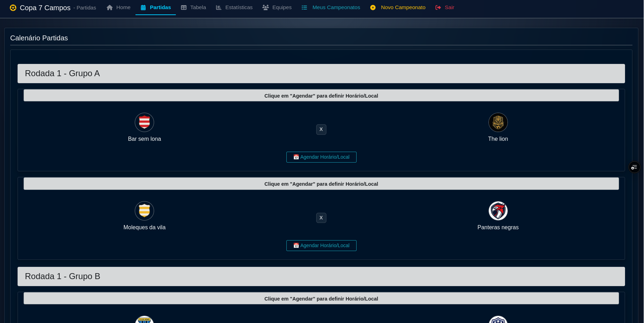Click the Bar sem lona team crest
The image size is (644, 323).
144,122
